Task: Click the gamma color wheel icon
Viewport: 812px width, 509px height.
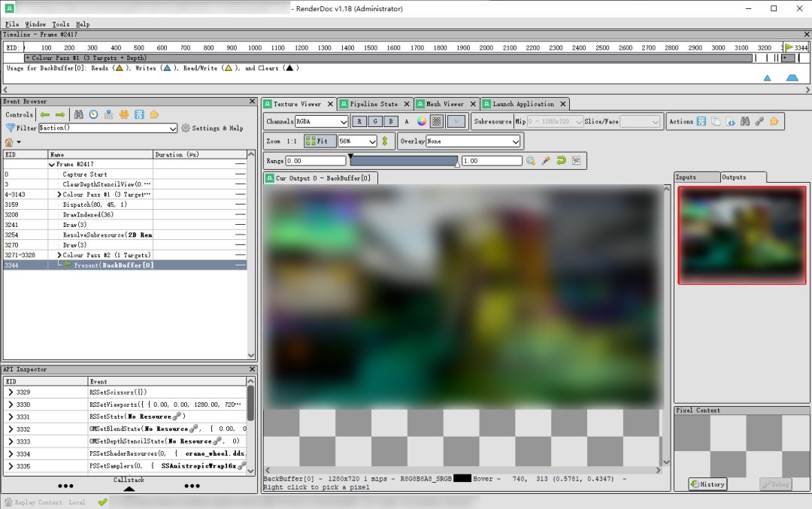Action: (x=422, y=121)
